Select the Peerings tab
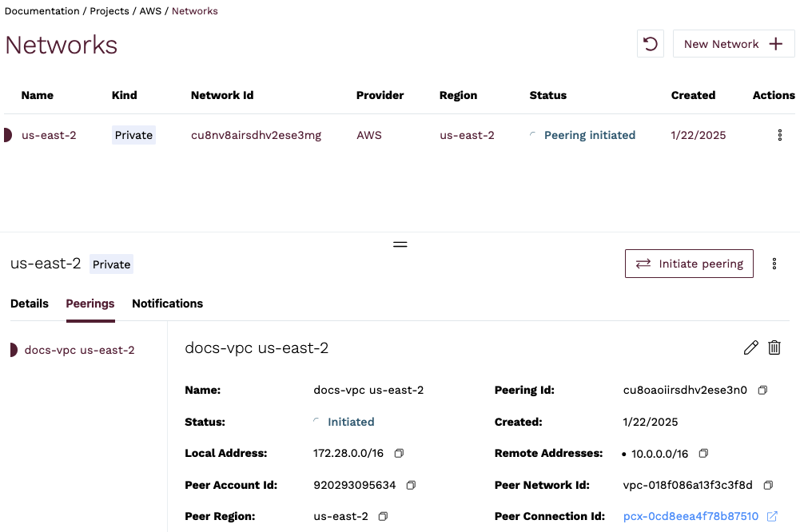The image size is (800, 532). tap(90, 304)
